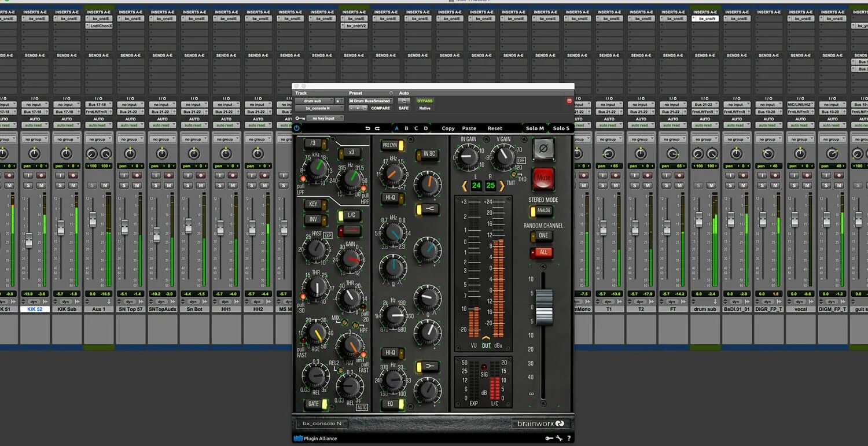
Task: Toggle the x3 filter switch
Action: click(349, 153)
